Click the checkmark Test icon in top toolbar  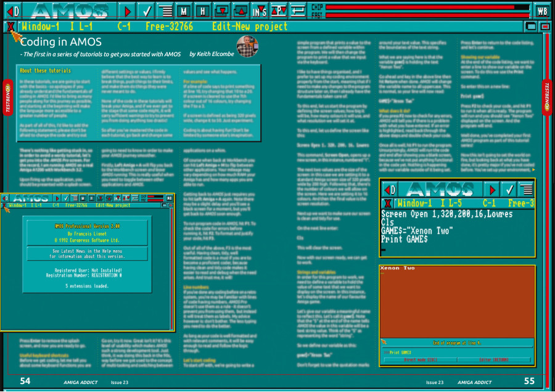click(x=146, y=11)
